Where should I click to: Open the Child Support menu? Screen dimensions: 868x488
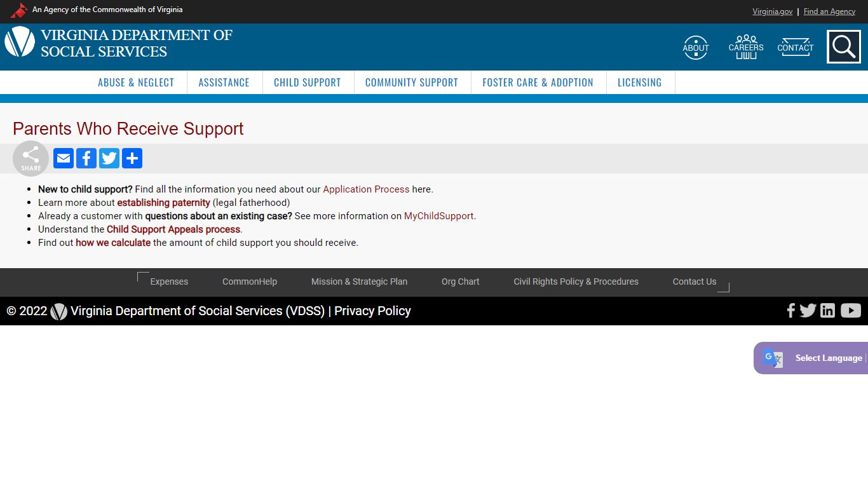[308, 83]
